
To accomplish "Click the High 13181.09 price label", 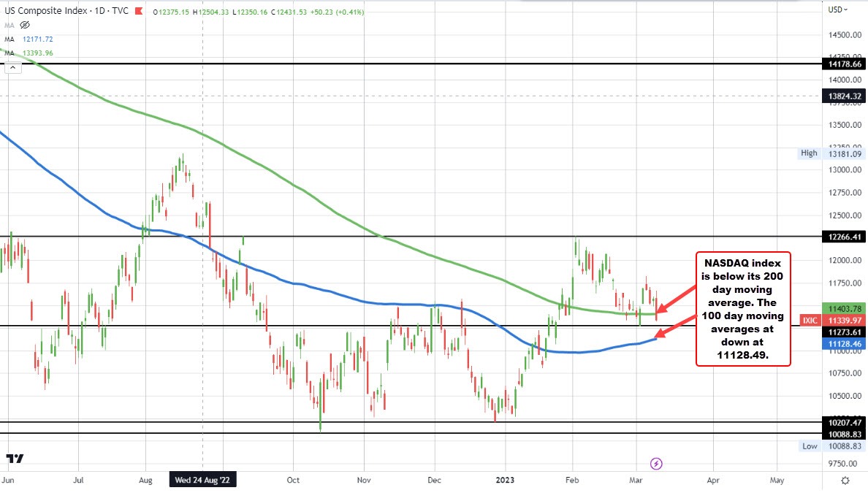I will click(831, 154).
